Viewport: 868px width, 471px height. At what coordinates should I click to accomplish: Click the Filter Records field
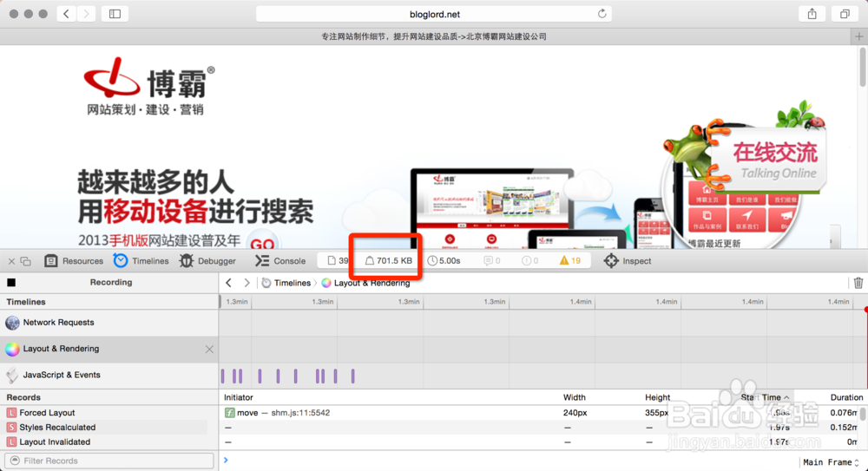109,461
